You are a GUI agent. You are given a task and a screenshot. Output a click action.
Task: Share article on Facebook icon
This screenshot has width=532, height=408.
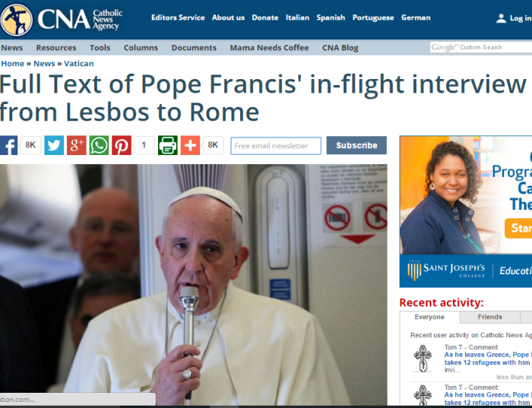[8, 145]
